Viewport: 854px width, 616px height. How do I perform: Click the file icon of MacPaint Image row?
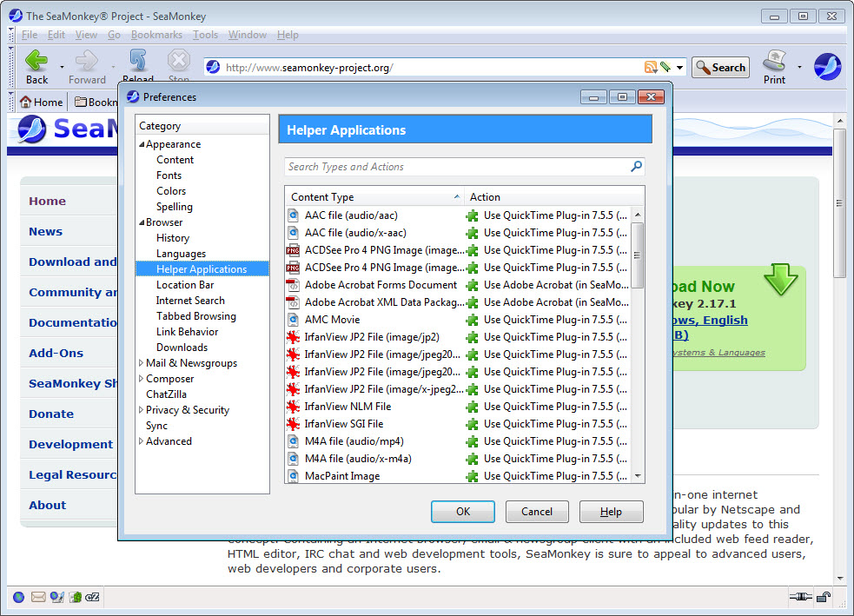(293, 476)
